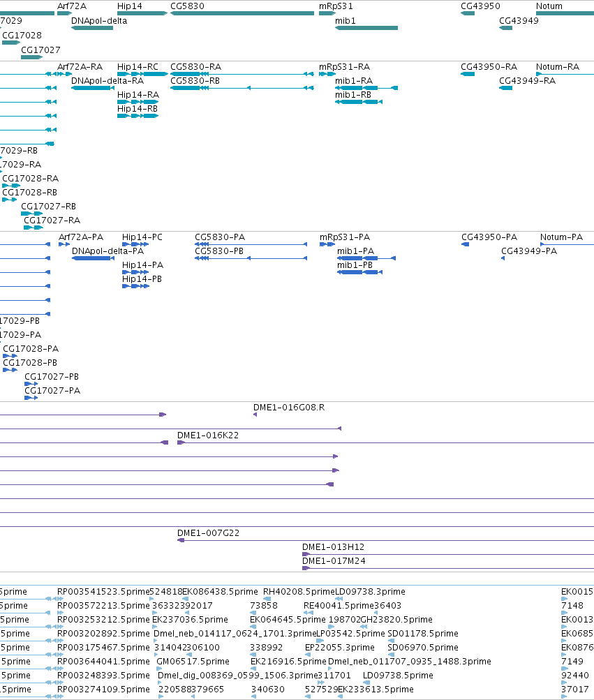Select the CG43949 gene label
Viewport: 594px width, 700px height.
coord(519,20)
